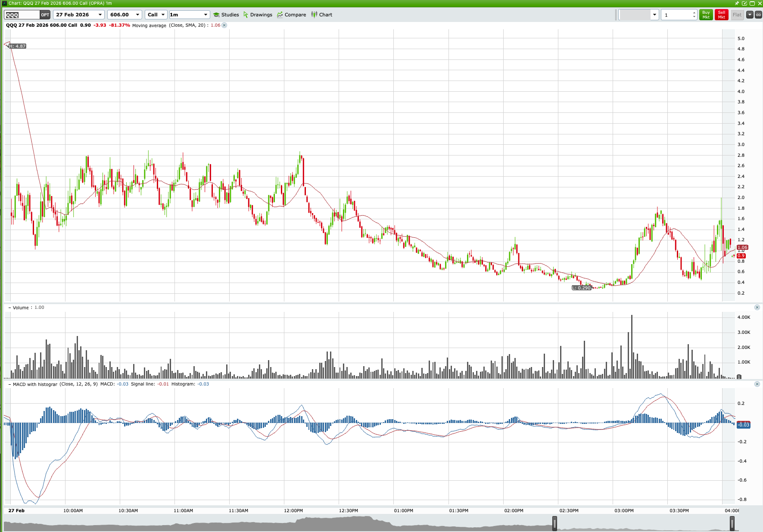763x532 pixels.
Task: Open the Studies menu
Action: click(x=226, y=15)
